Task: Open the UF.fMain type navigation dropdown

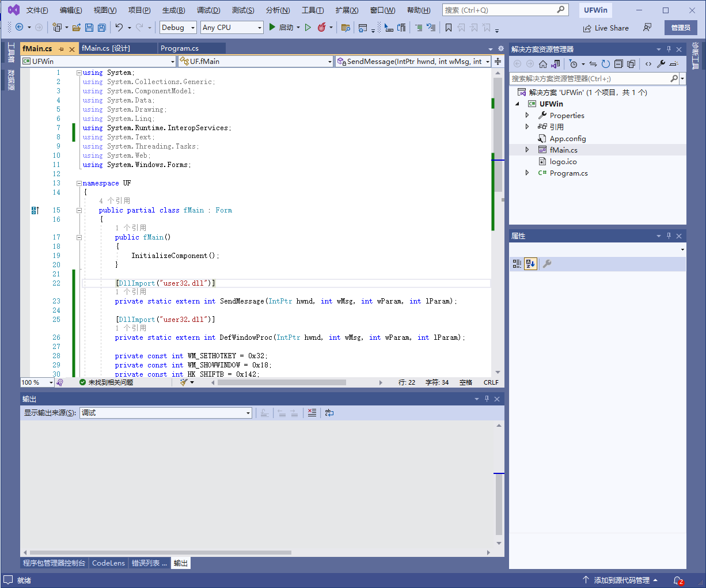Action: pyautogui.click(x=256, y=61)
